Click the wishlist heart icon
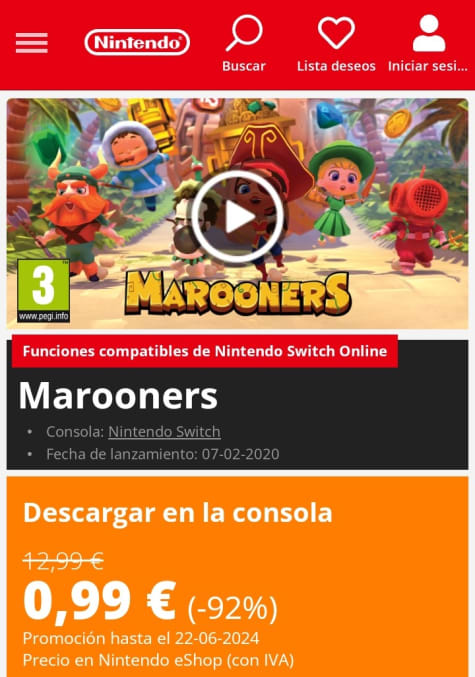Viewport: 475px width, 677px height. 336,33
